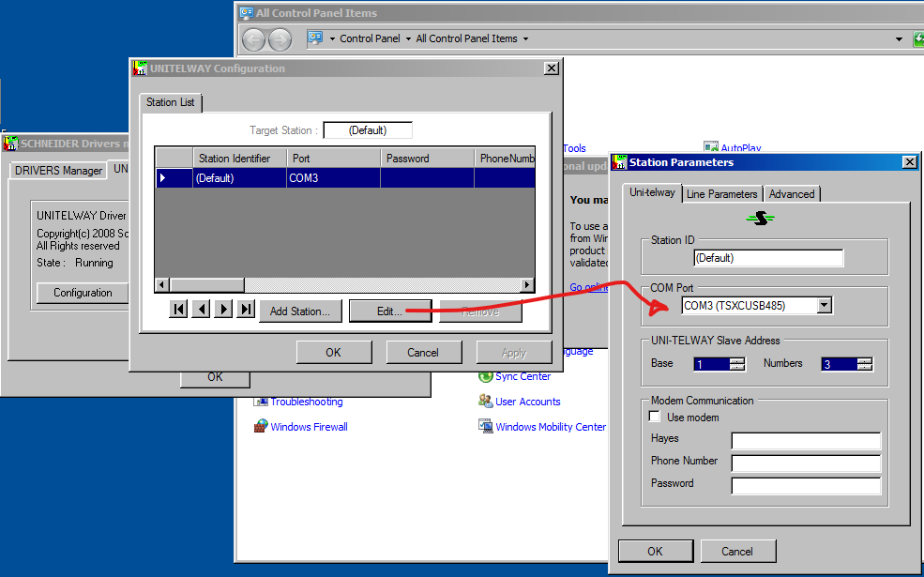Click the User Accounts icon
This screenshot has height=577, width=924.
coord(485,402)
